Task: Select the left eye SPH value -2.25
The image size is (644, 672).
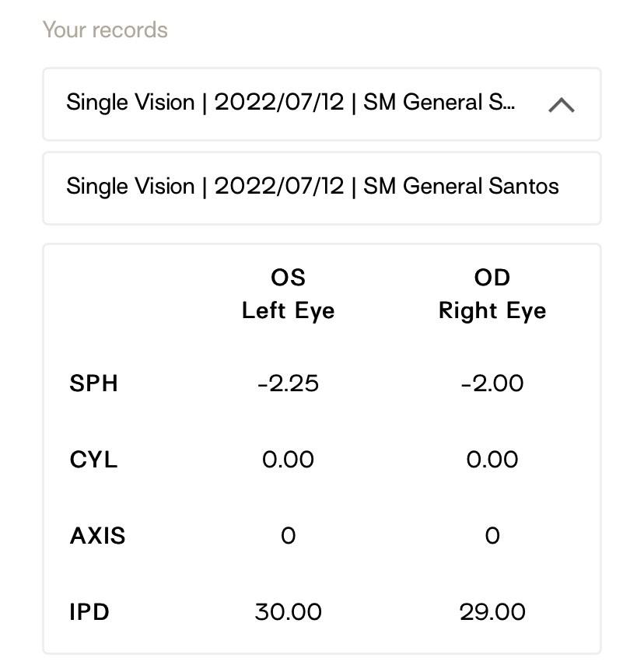Action: [x=288, y=383]
